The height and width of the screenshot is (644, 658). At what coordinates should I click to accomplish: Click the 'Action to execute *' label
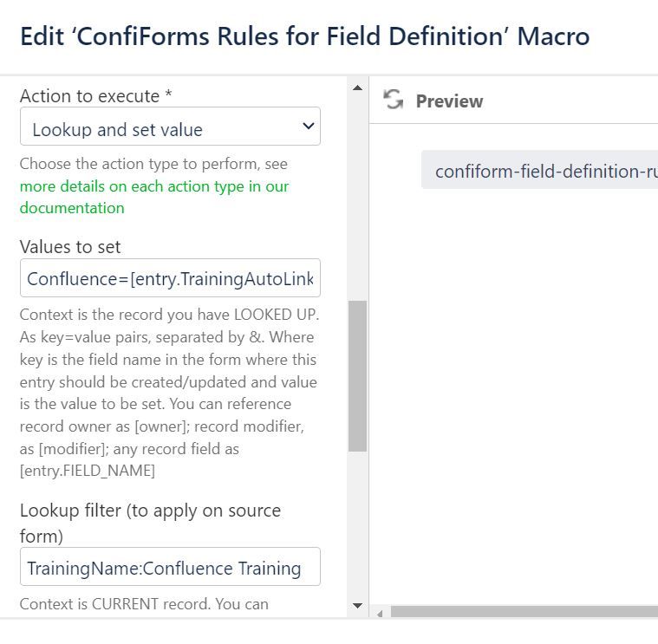point(90,96)
